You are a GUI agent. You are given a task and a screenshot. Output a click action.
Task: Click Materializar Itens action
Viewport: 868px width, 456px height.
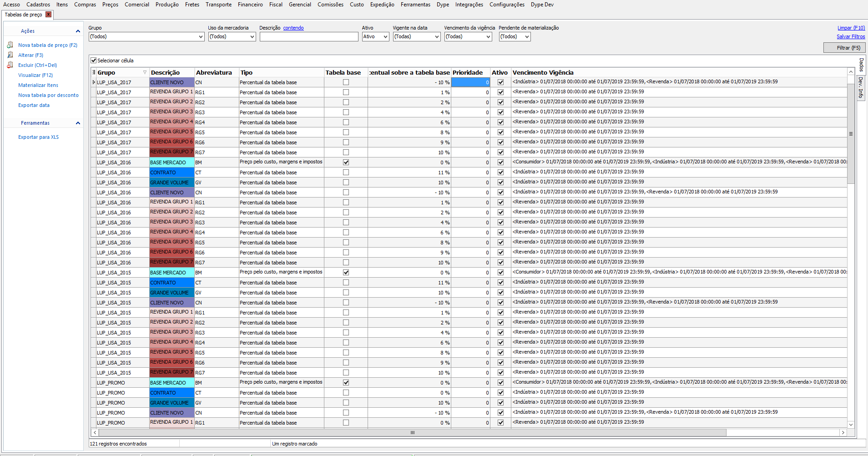click(x=38, y=85)
